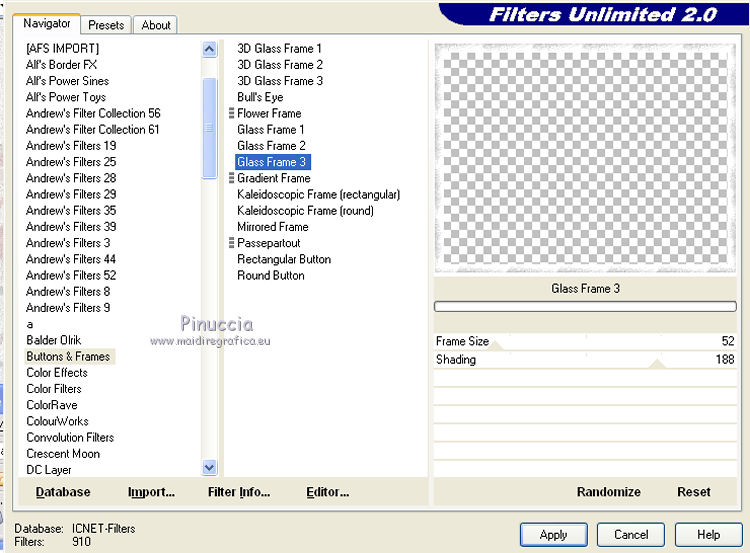This screenshot has height=553, width=750.
Task: Select Alf's Power Toys category
Action: click(66, 97)
